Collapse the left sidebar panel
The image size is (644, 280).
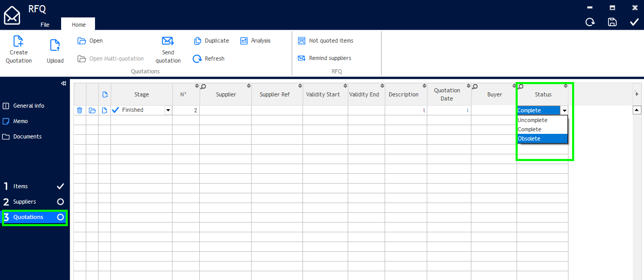point(63,83)
